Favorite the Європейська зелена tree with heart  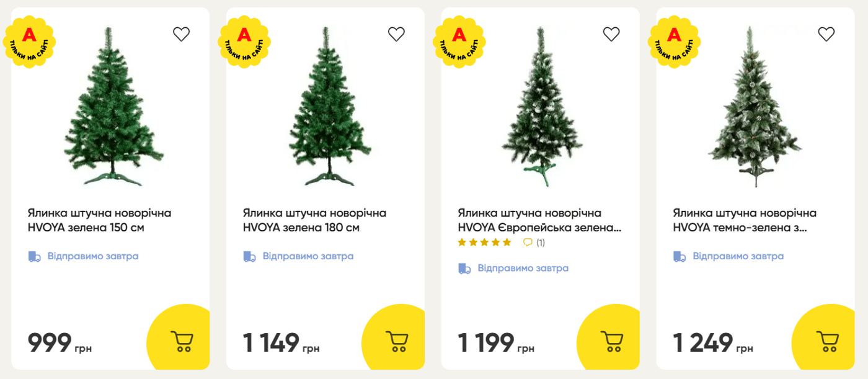pos(611,34)
